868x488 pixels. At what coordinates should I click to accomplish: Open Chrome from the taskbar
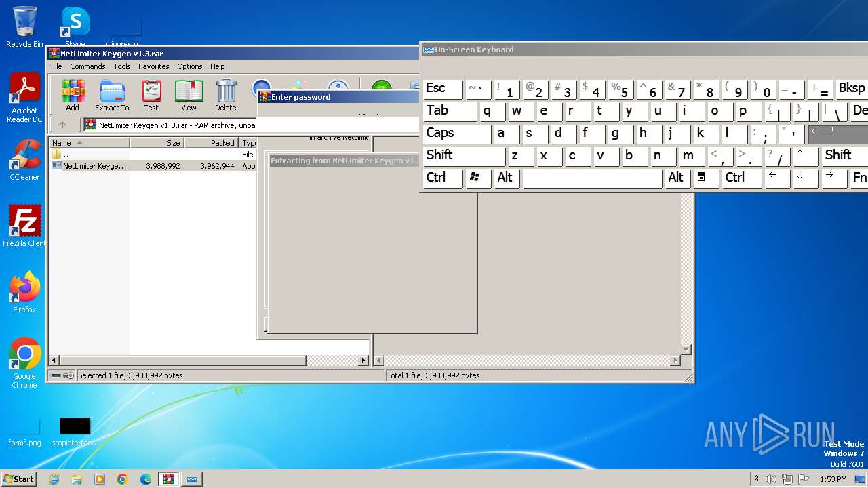tap(123, 479)
